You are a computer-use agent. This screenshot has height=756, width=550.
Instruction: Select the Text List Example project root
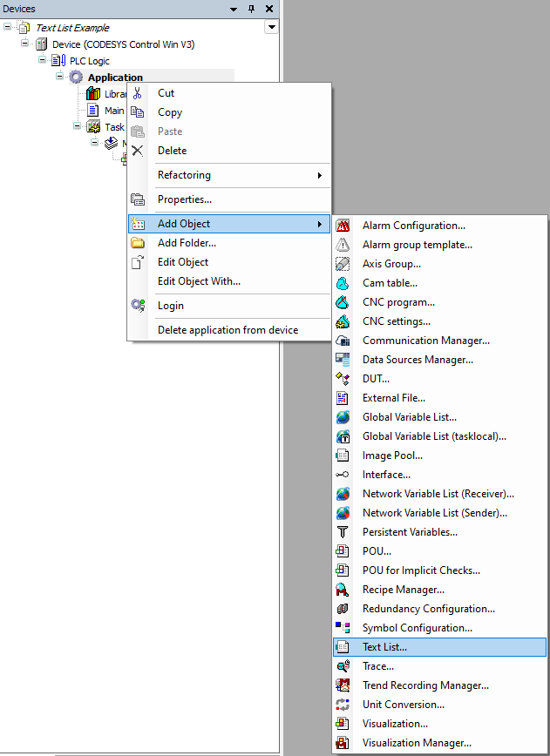pyautogui.click(x=72, y=28)
